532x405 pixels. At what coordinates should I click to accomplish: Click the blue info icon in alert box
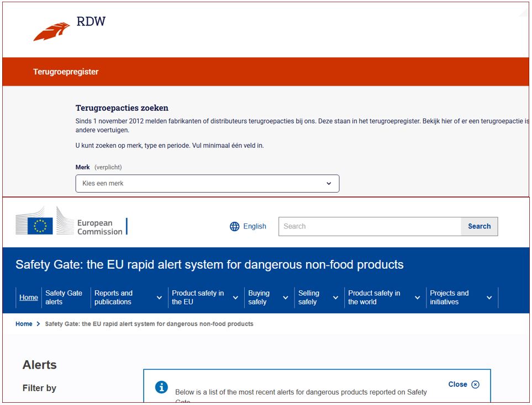click(x=161, y=387)
